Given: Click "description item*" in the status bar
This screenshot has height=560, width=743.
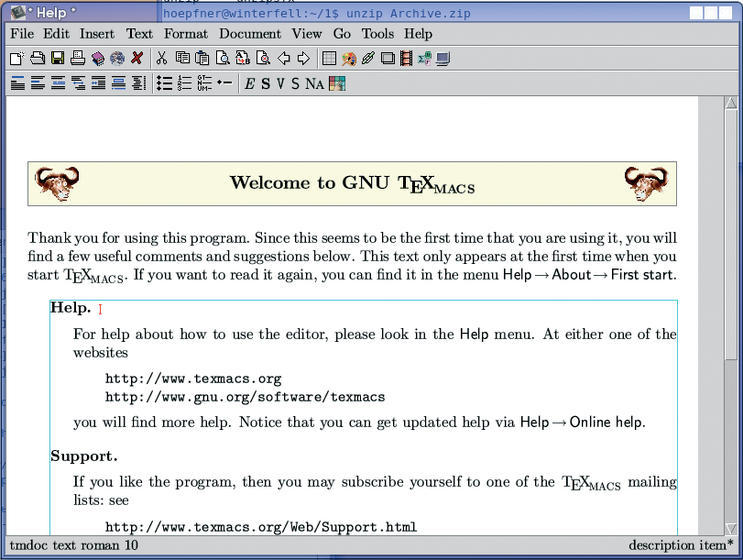Looking at the screenshot, I should click(x=681, y=545).
